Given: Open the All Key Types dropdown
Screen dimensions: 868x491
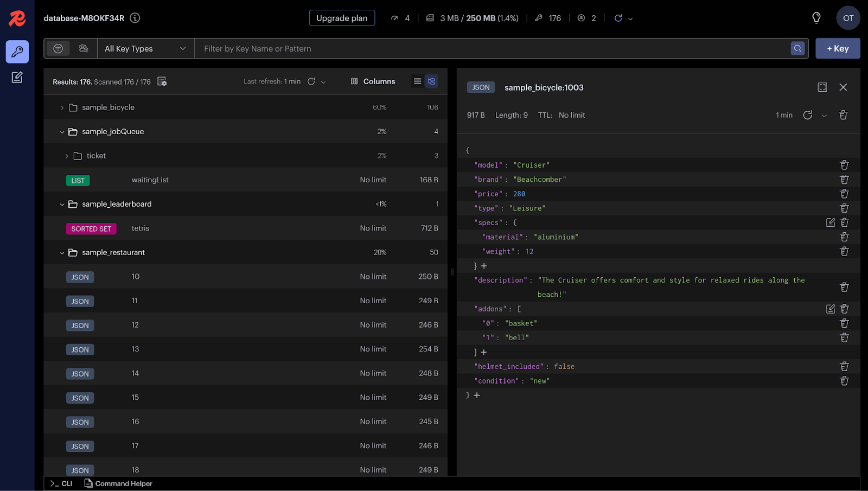Looking at the screenshot, I should (x=145, y=48).
